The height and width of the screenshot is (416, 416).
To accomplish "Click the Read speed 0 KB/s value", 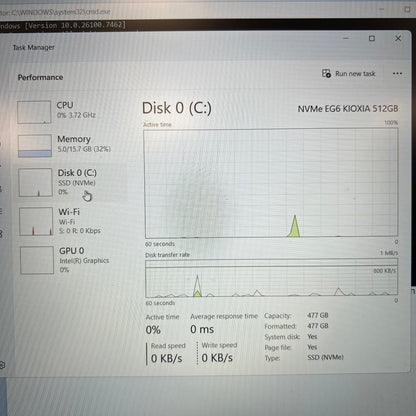I will (x=167, y=358).
